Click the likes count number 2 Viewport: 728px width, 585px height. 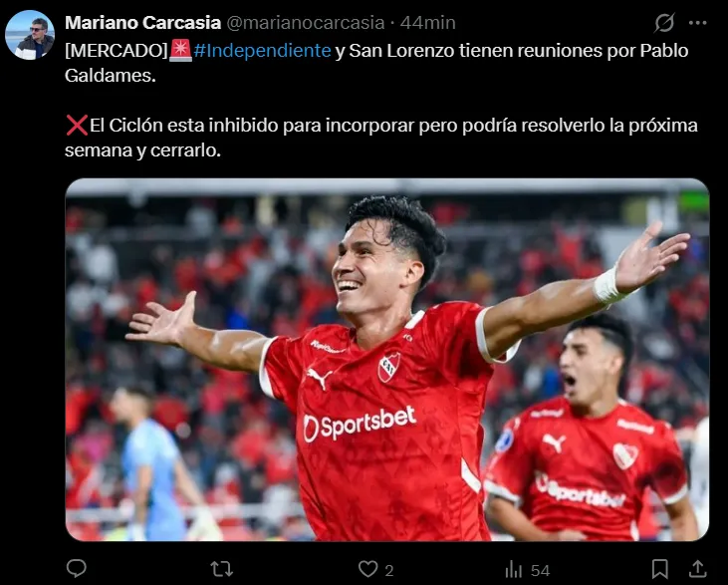tap(389, 570)
